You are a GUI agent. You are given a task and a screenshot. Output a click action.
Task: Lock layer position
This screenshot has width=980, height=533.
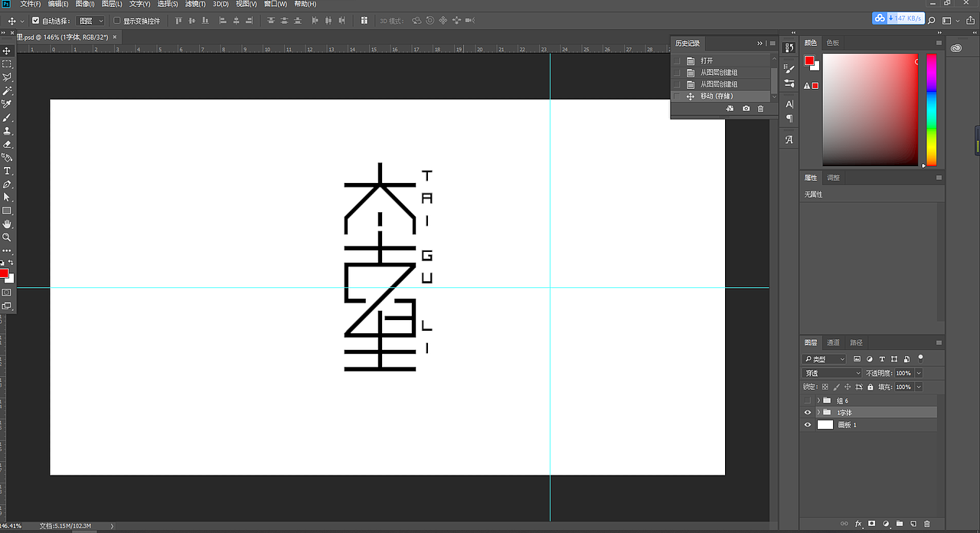(848, 387)
